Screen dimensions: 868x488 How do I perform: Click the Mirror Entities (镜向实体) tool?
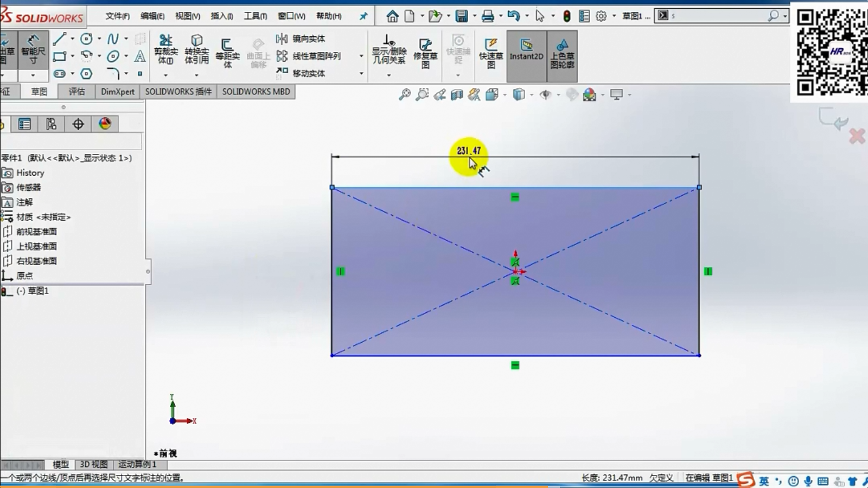[301, 38]
